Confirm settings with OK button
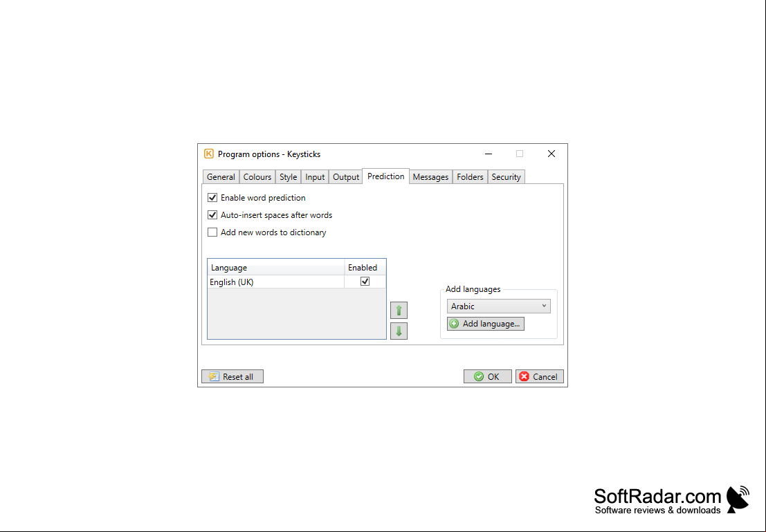Image resolution: width=766 pixels, height=532 pixels. (x=488, y=376)
